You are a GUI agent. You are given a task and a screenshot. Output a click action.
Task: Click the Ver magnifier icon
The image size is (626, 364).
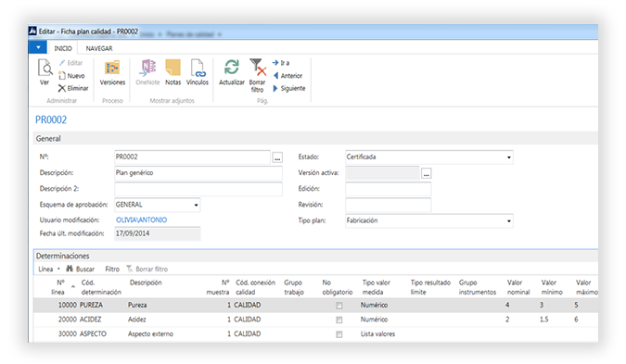pyautogui.click(x=45, y=68)
